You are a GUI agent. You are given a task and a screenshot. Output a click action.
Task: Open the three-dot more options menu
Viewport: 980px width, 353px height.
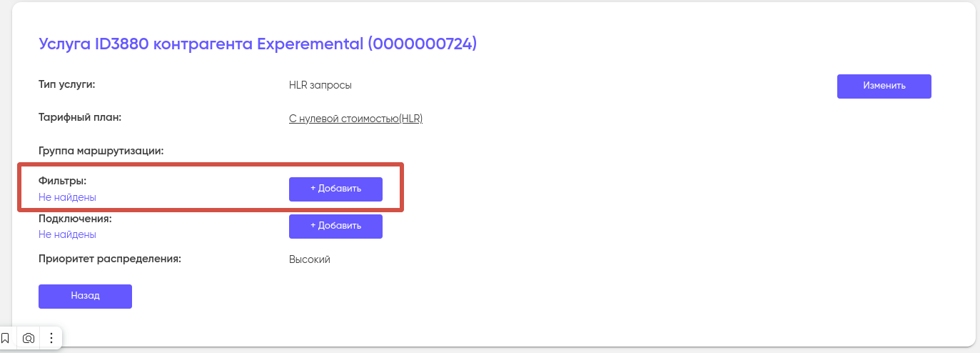[x=51, y=338]
